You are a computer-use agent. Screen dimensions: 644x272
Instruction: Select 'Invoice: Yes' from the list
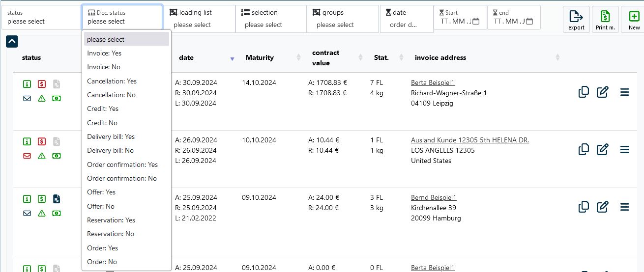point(104,53)
